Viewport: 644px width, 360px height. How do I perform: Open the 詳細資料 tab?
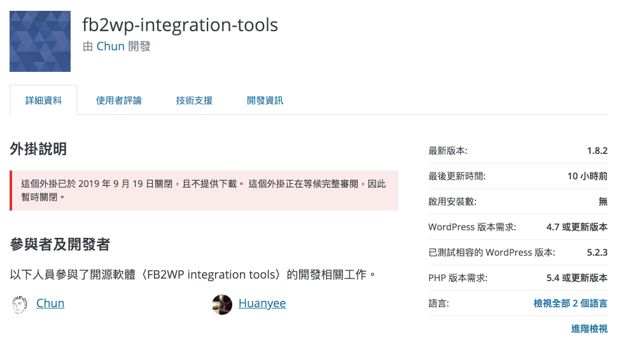(x=43, y=100)
